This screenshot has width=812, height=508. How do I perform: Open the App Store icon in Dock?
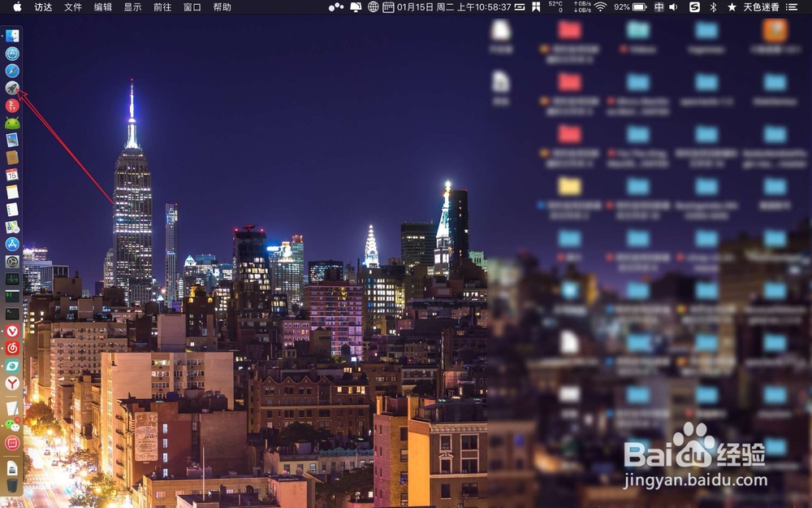pyautogui.click(x=12, y=244)
